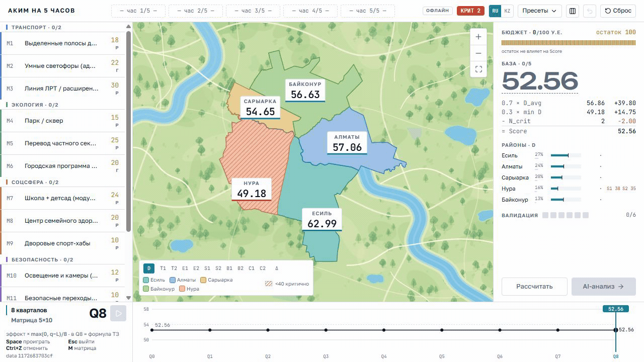This screenshot has height=362, width=644.
Task: Click the Рассчитать button
Action: click(x=534, y=287)
